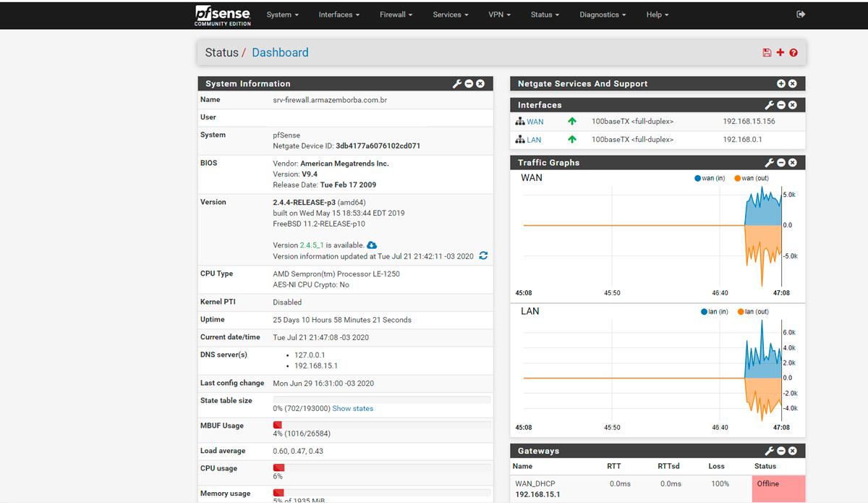Click the Netgate Device ID value
The image size is (868, 503).
[378, 145]
